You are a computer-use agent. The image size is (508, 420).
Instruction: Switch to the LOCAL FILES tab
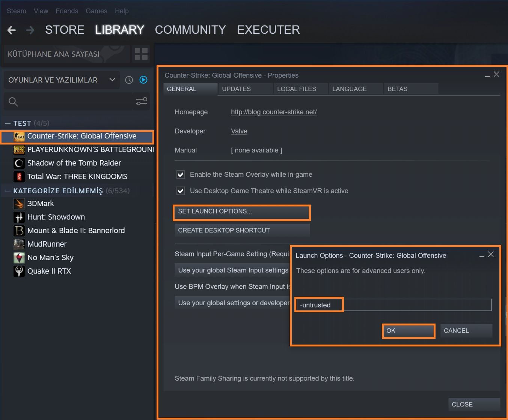pos(301,89)
